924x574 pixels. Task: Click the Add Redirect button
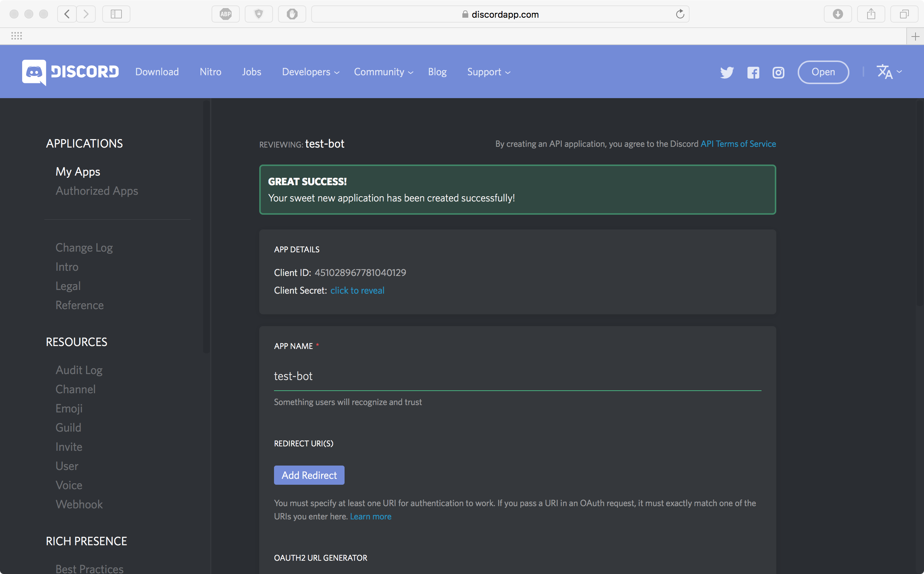pos(309,475)
